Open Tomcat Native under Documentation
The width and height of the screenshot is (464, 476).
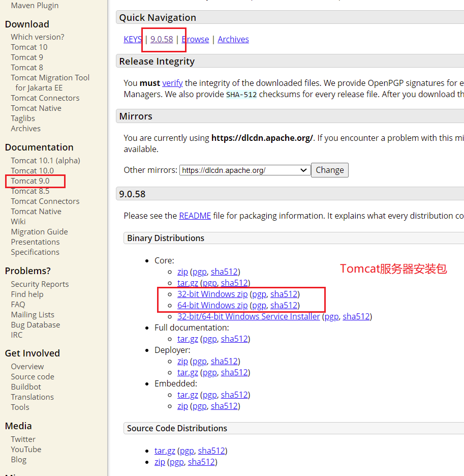(x=36, y=212)
